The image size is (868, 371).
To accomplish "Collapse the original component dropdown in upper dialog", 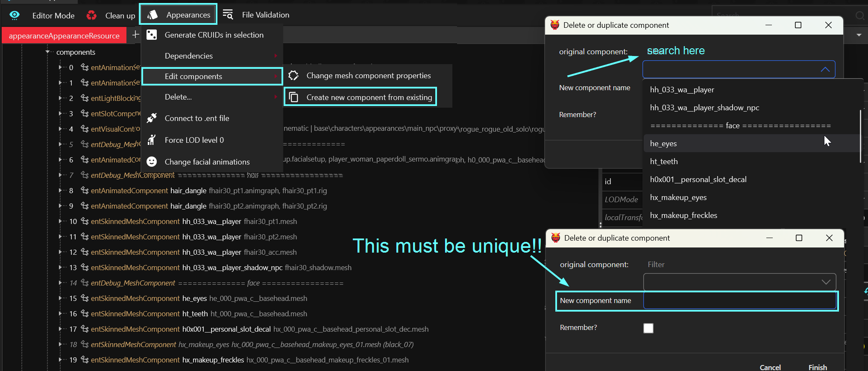I will [825, 69].
